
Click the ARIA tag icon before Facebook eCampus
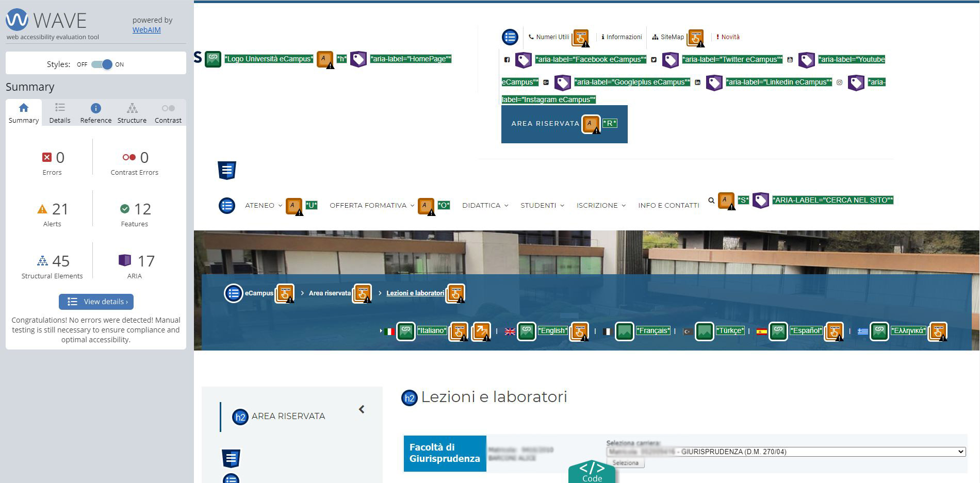(523, 60)
